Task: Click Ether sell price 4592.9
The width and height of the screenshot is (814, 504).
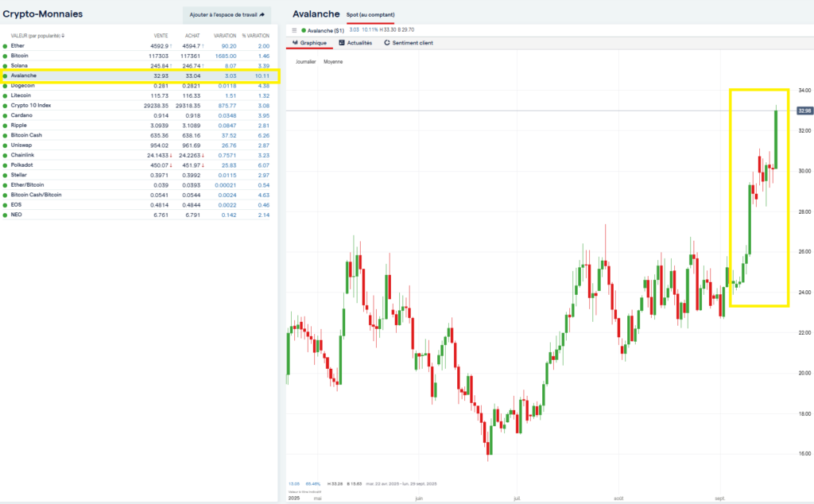Action: coord(159,46)
